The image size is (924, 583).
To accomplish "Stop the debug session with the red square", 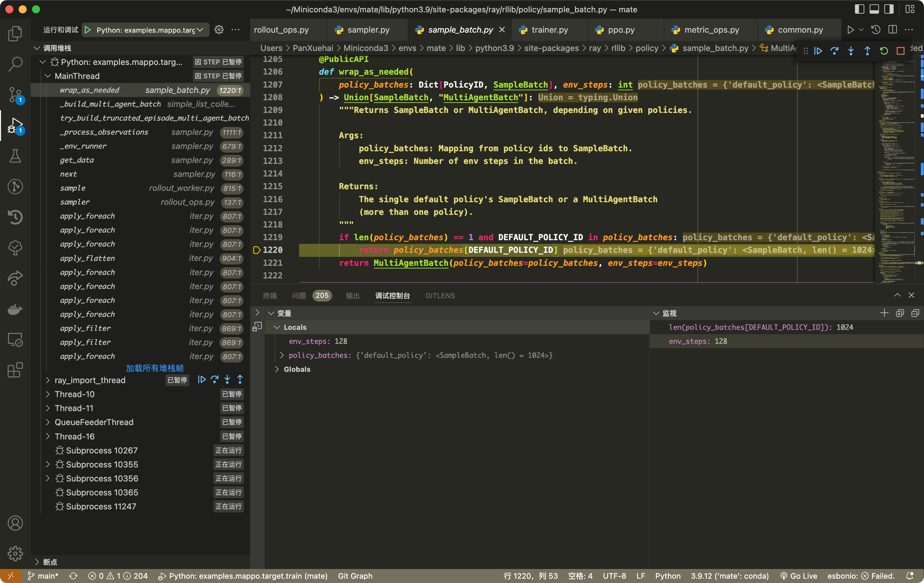I will click(901, 50).
